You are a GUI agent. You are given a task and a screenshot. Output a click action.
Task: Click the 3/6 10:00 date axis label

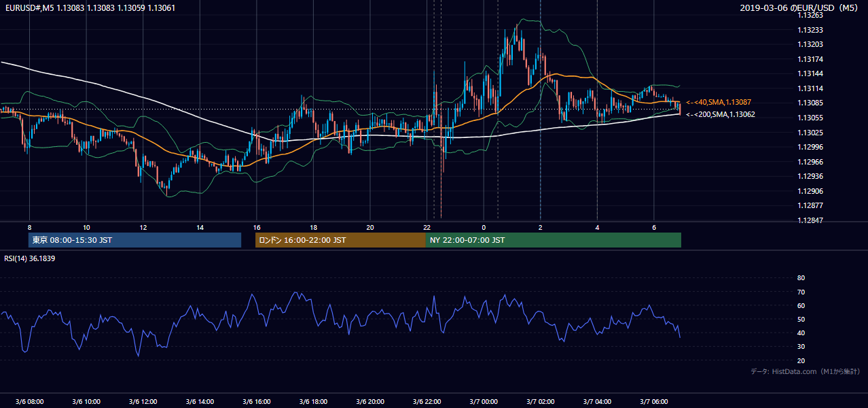pyautogui.click(x=86, y=402)
